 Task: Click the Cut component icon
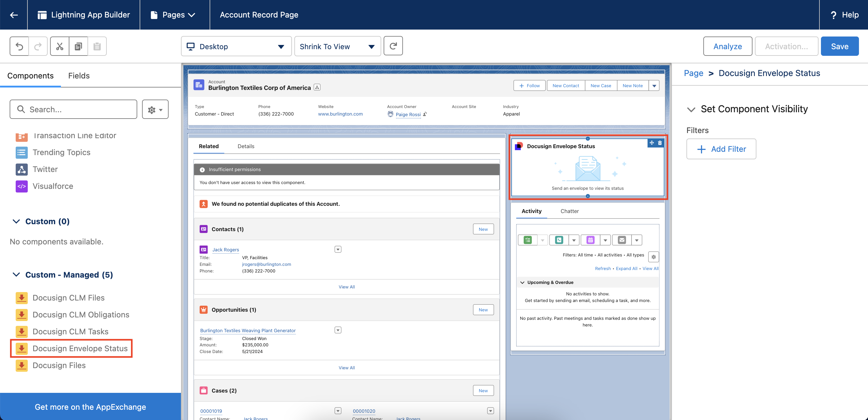tap(60, 46)
